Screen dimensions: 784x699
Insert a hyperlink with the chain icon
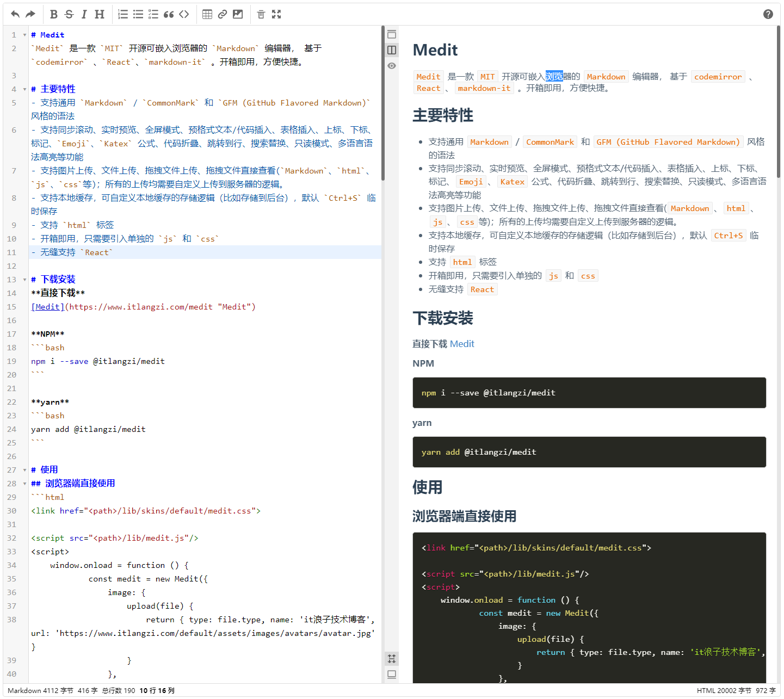tap(223, 14)
